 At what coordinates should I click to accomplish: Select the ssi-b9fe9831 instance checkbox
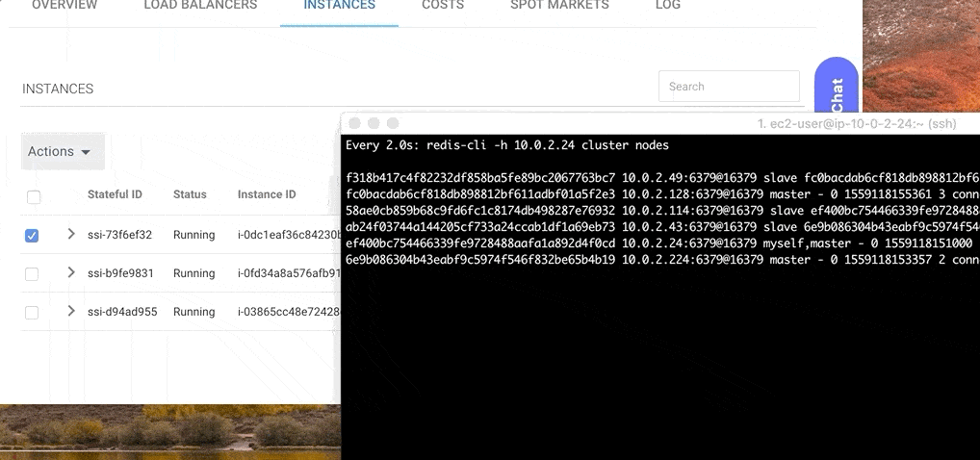(x=32, y=274)
